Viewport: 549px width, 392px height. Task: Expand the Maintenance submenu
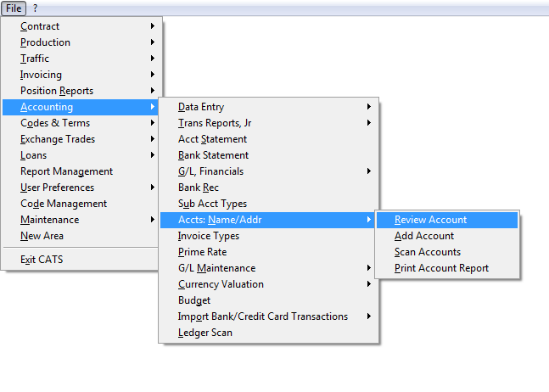pyautogui.click(x=81, y=220)
